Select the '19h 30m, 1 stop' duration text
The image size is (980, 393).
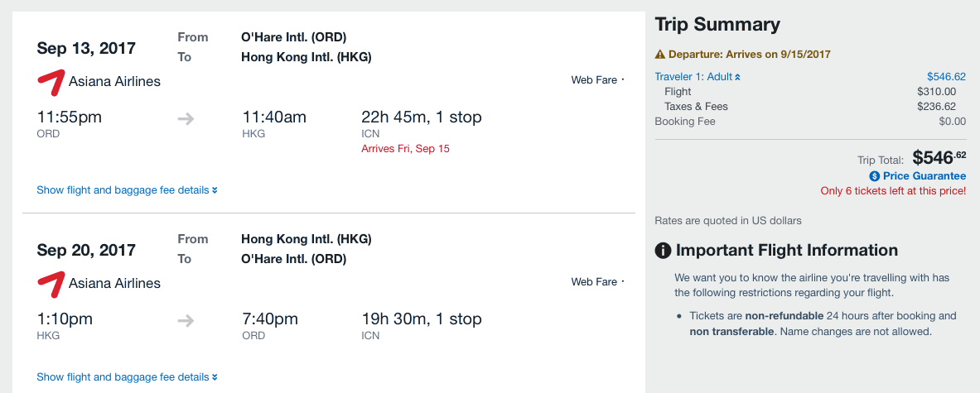pos(422,319)
